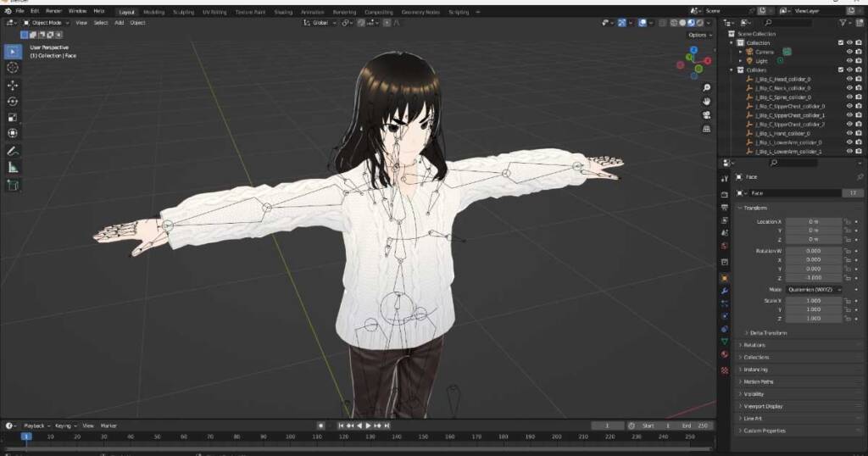
Task: Click the current frame number field
Action: pos(607,425)
